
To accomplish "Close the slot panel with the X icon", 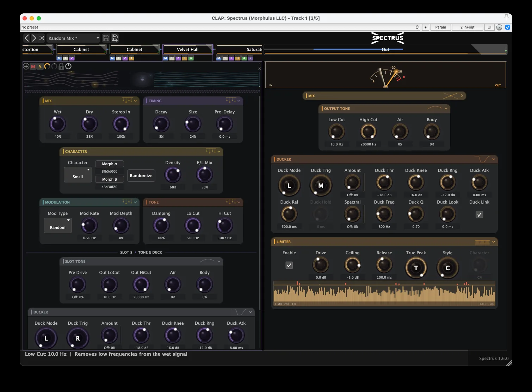I will point(260,69).
